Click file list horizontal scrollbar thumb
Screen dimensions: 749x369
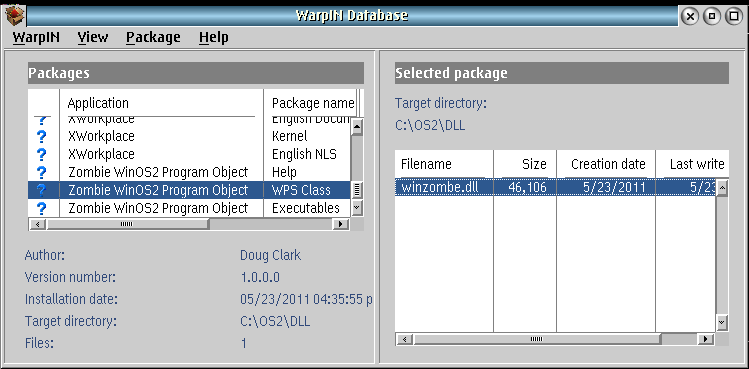(537, 339)
